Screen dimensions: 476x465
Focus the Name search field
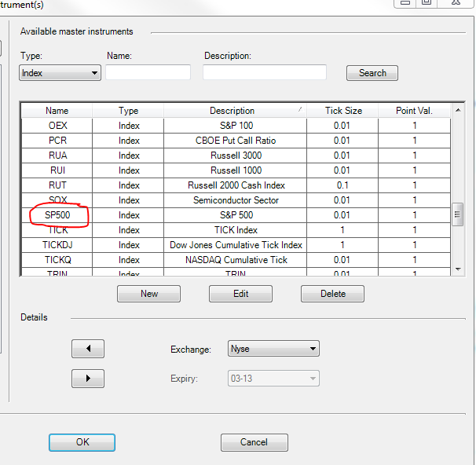(x=148, y=72)
